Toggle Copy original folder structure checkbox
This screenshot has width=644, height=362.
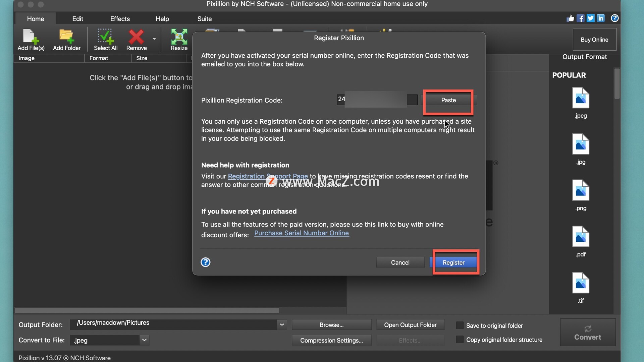pos(460,340)
